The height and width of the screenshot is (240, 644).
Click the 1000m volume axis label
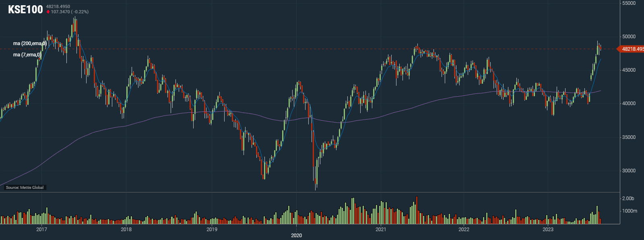click(x=630, y=211)
